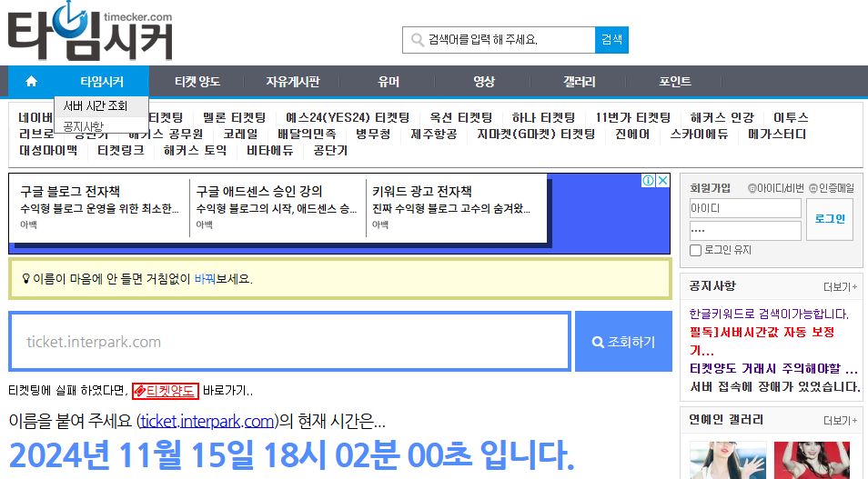Open the right celebrity gallery thumbnail in red
This screenshot has width=868, height=479.
[812, 460]
